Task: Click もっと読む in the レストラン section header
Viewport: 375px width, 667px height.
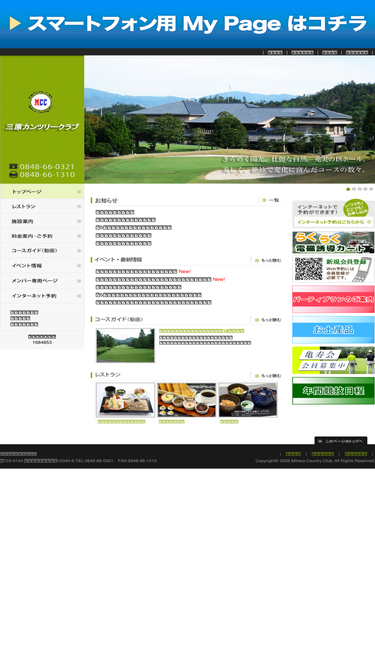Action: [268, 376]
